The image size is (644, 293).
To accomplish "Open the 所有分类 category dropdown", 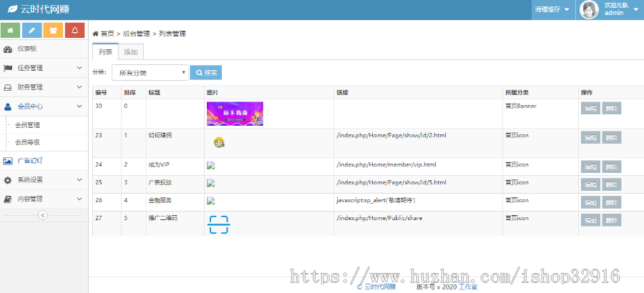I will pyautogui.click(x=150, y=73).
